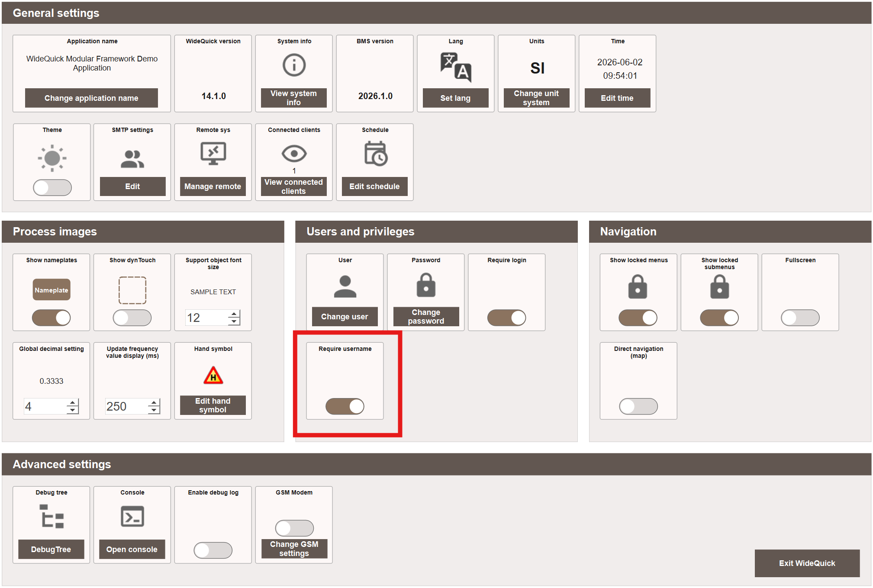Screen dimensions: 873x588
Task: Enable the Fullscreen toggle
Action: [800, 318]
